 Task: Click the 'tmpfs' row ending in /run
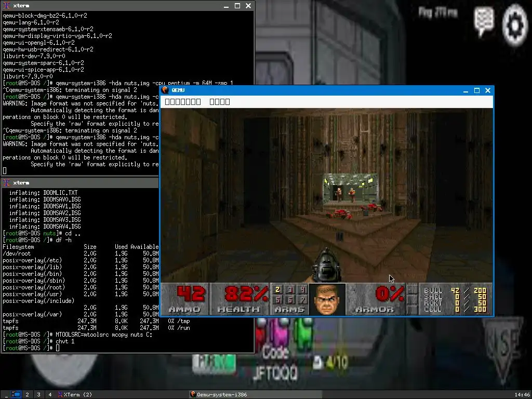[x=96, y=328]
